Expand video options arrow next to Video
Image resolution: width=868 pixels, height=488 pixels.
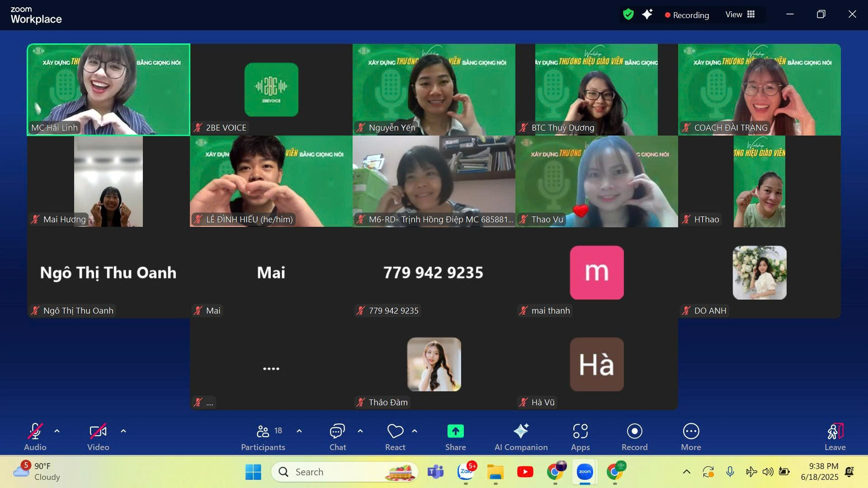pyautogui.click(x=123, y=431)
